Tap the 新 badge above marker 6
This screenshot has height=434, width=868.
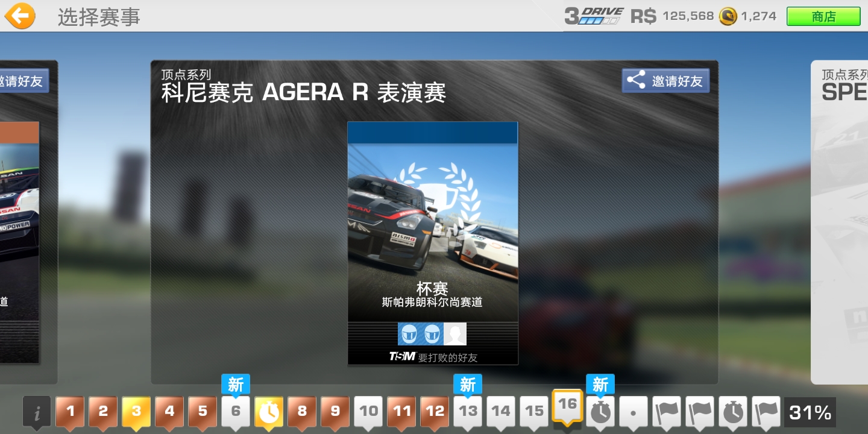pyautogui.click(x=236, y=385)
